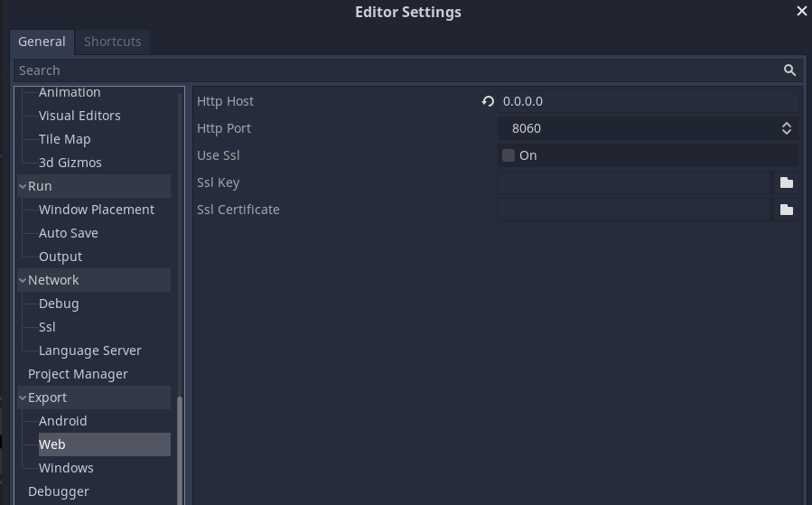
Task: Open Language Server settings
Action: click(90, 351)
